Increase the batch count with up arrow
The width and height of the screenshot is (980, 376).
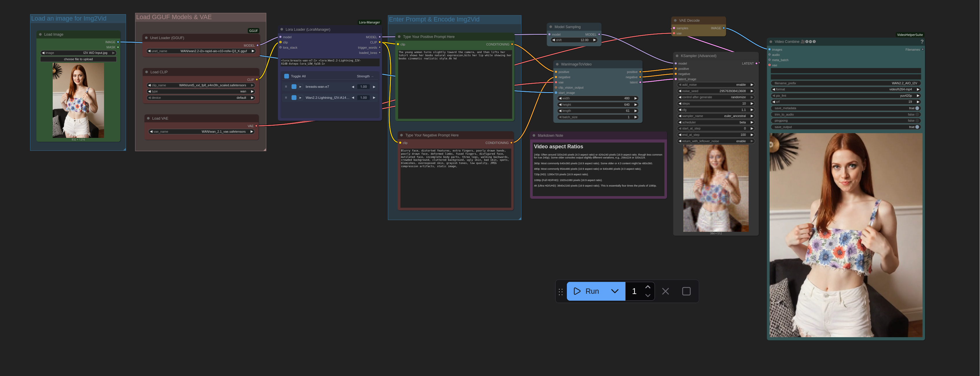pos(648,287)
